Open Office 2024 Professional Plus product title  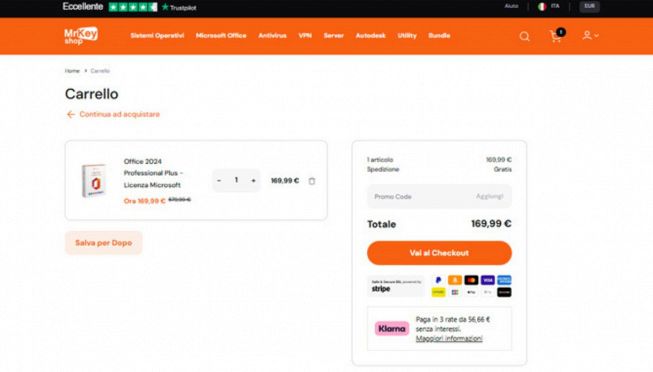pos(152,173)
